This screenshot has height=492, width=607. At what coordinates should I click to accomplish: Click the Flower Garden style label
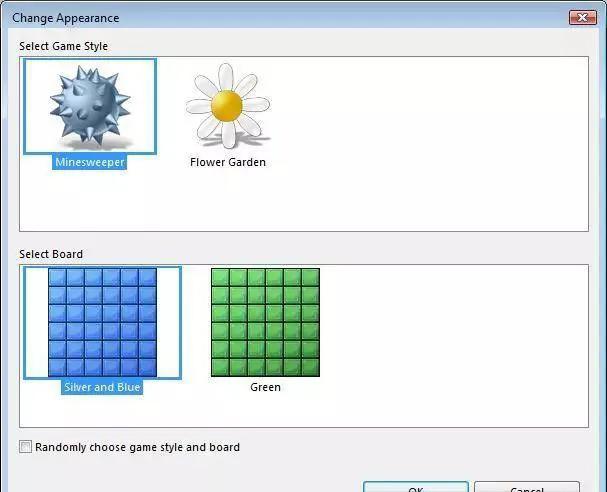[x=228, y=162]
